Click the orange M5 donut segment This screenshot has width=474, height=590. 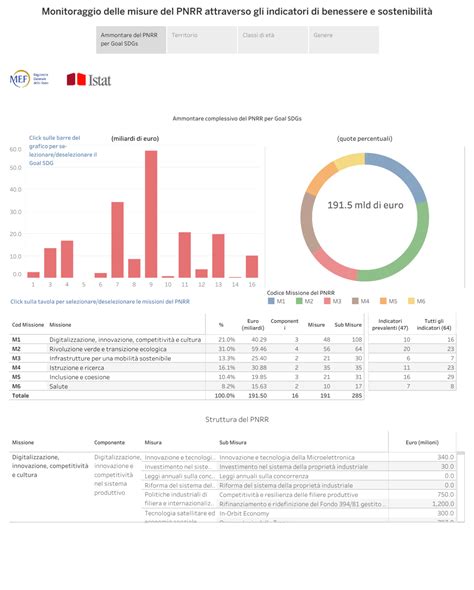pos(319,178)
